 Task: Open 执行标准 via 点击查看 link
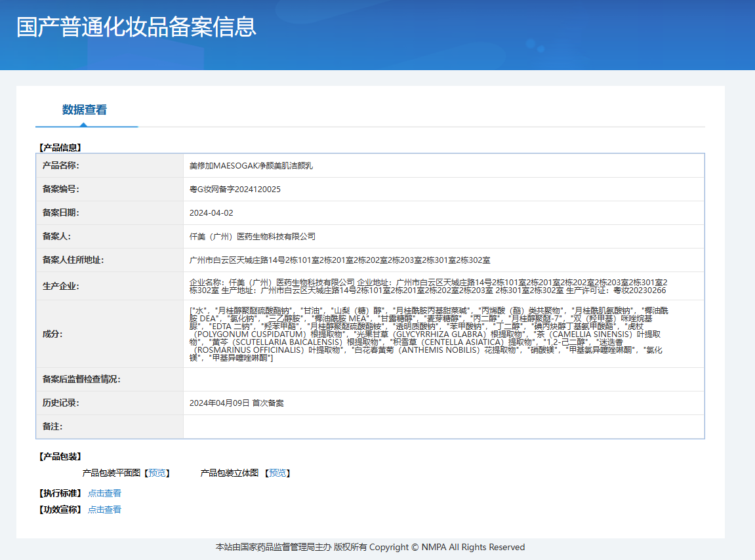point(104,493)
